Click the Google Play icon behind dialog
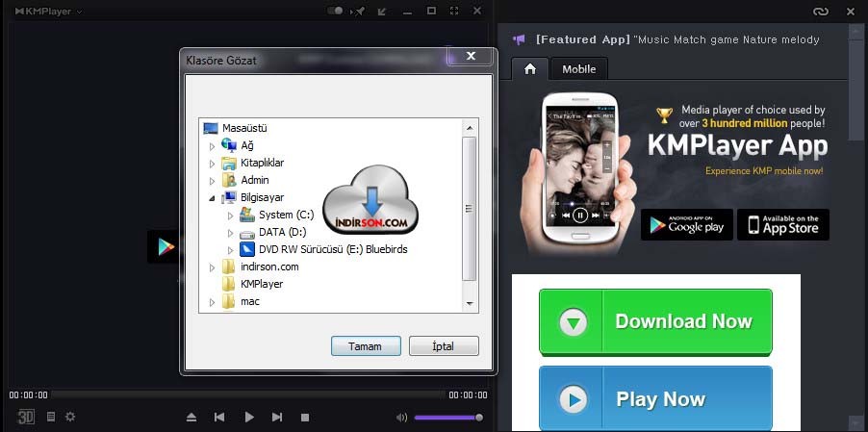 click(165, 246)
